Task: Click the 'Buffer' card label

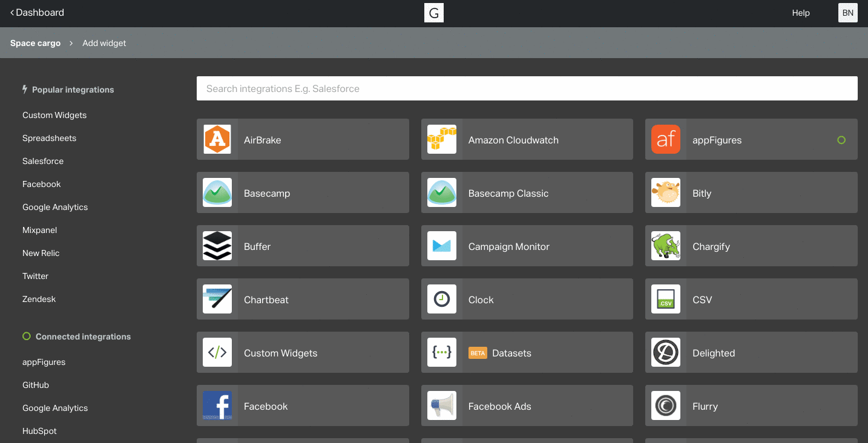Action: pos(257,246)
